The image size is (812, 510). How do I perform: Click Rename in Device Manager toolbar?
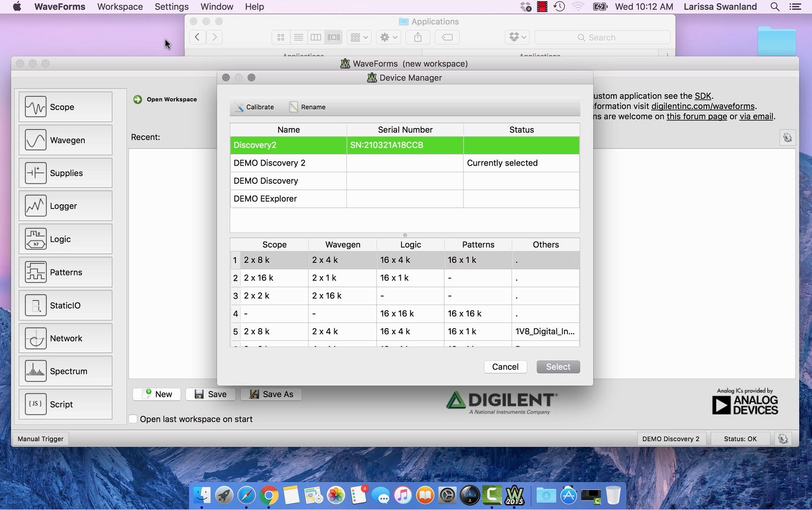point(307,107)
